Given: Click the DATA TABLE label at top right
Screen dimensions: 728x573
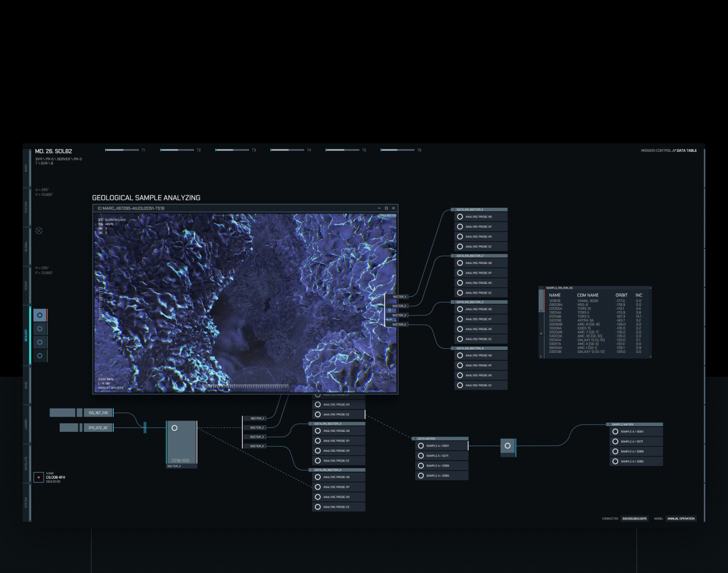Looking at the screenshot, I should (x=686, y=151).
